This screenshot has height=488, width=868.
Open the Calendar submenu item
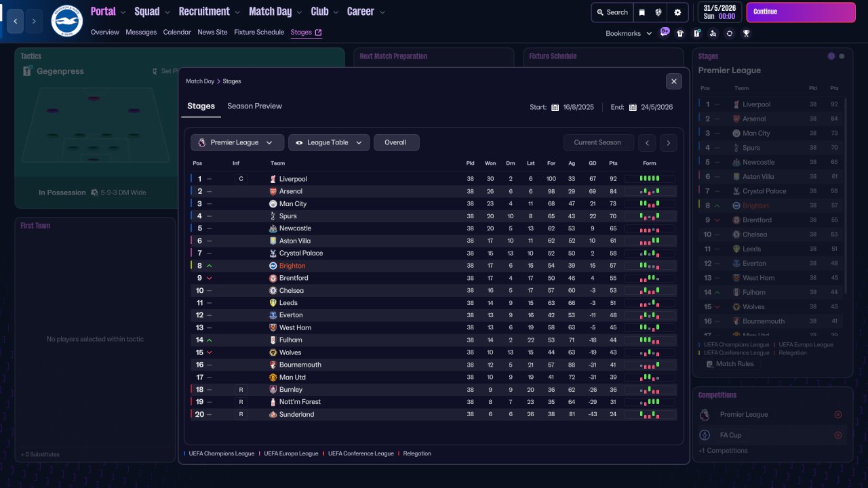[x=177, y=33]
